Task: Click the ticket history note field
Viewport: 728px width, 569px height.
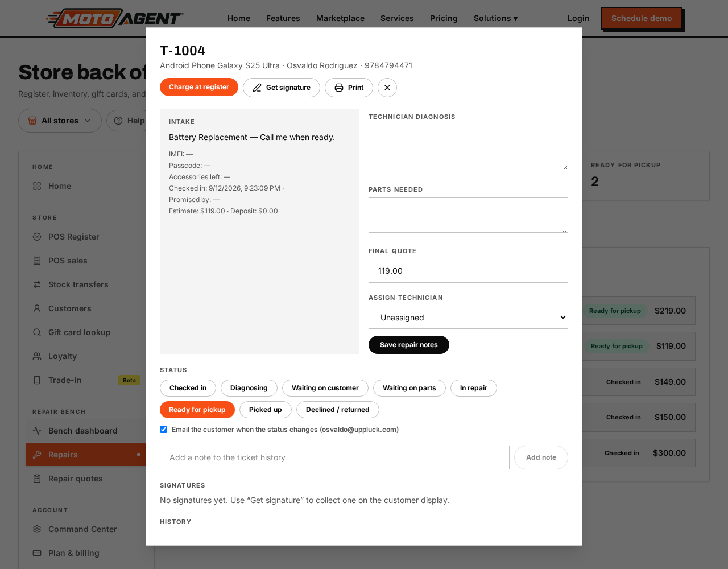Action: [334, 457]
